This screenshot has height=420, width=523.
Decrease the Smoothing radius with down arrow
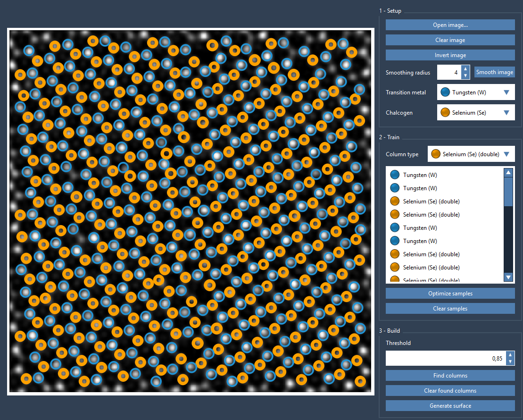point(465,76)
